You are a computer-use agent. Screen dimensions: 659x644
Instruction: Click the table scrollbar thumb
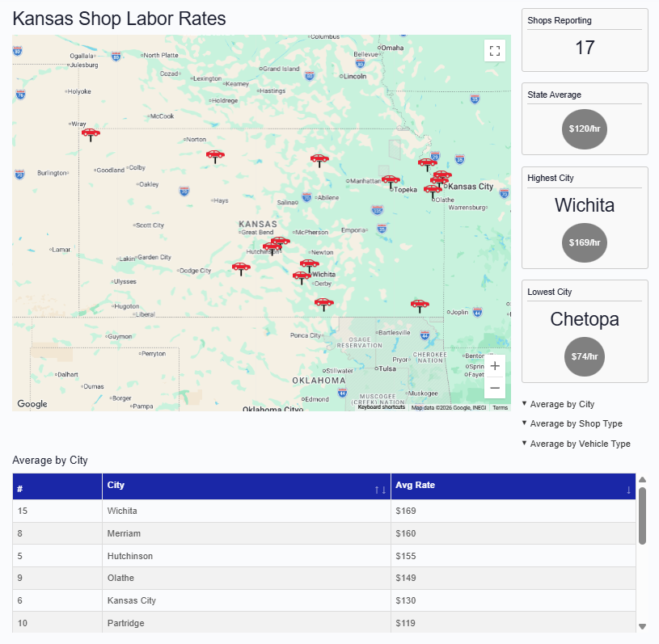click(x=642, y=516)
